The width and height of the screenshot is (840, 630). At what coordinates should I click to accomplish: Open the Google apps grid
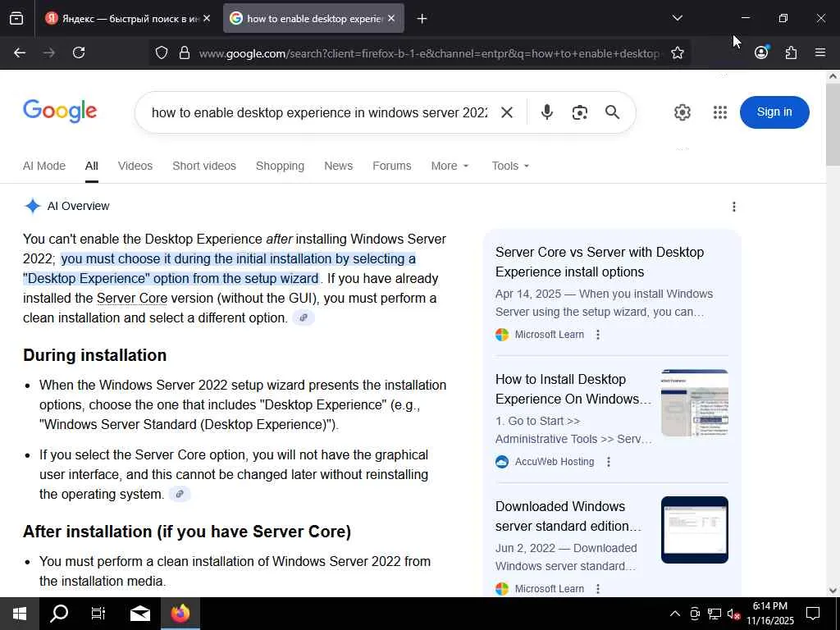click(x=720, y=112)
